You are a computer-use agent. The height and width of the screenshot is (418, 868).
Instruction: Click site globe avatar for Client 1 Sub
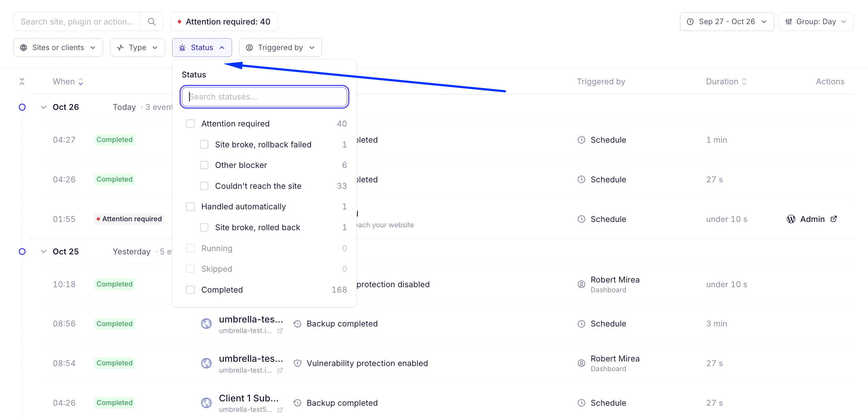point(206,403)
